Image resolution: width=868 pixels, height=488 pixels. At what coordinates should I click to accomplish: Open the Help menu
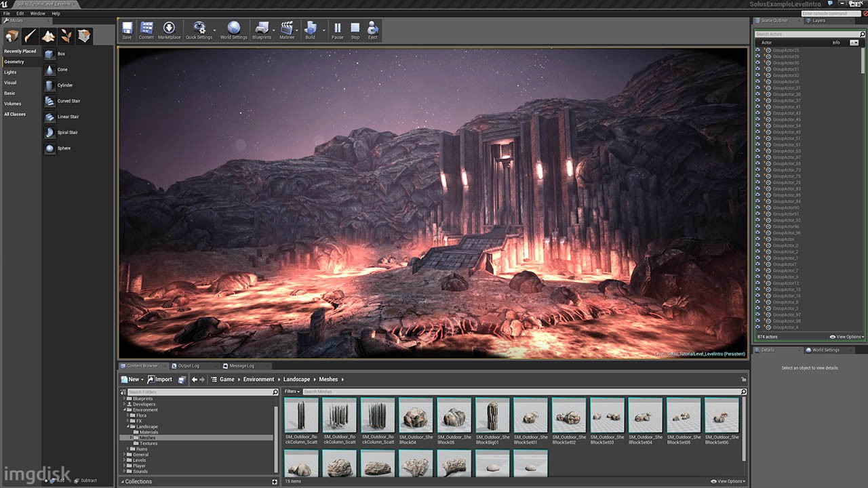(x=56, y=14)
